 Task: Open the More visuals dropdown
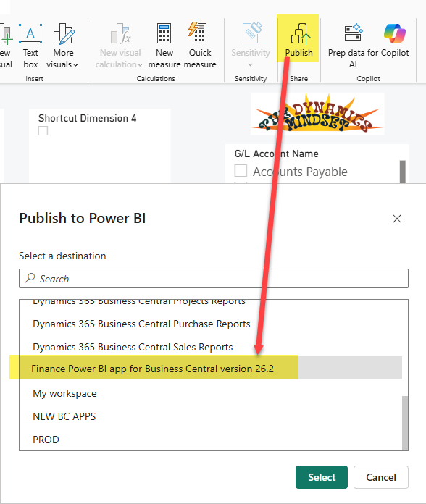[x=63, y=46]
